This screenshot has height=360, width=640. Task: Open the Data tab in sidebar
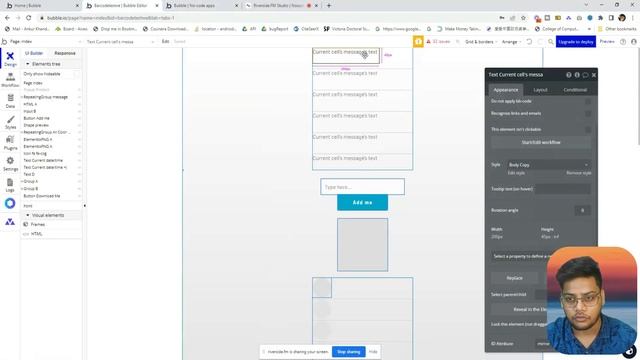[10, 101]
